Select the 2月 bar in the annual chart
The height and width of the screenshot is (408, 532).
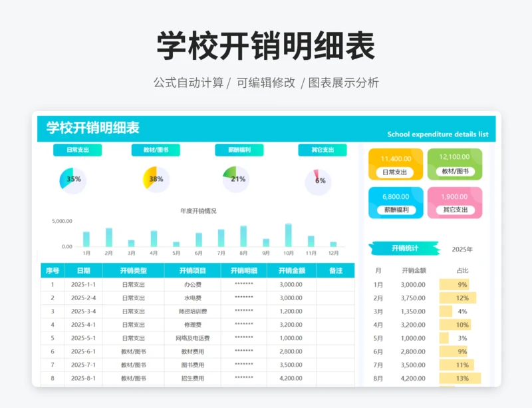(x=109, y=237)
